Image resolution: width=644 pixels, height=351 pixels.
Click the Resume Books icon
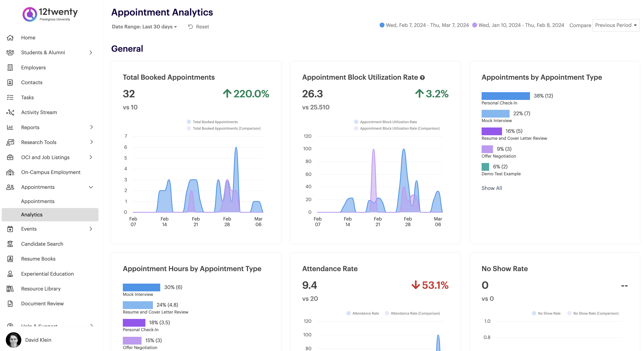(10, 259)
